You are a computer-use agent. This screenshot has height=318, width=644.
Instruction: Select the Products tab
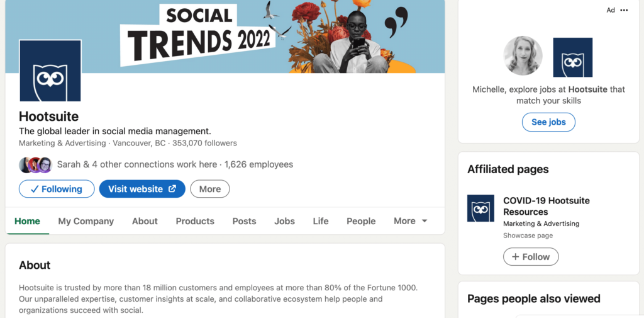[x=195, y=221]
